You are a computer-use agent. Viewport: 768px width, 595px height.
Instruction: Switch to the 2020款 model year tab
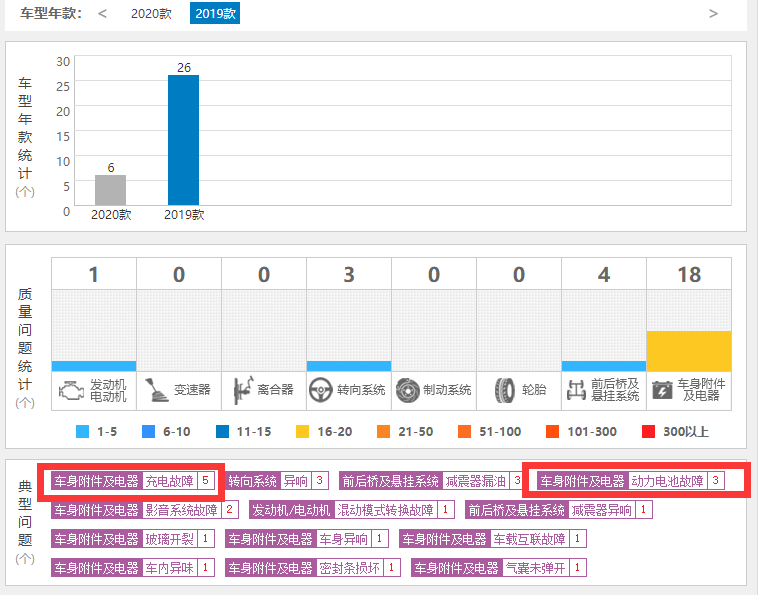click(151, 14)
